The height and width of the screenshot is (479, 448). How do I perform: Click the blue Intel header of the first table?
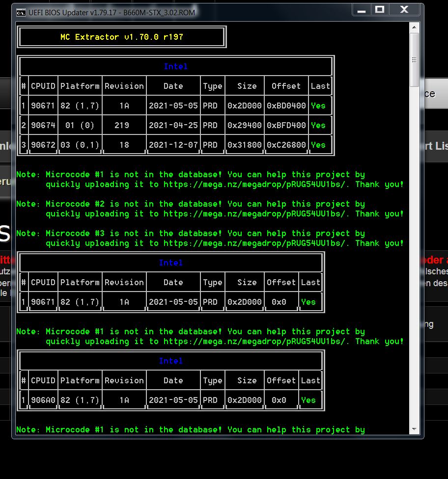click(x=175, y=66)
